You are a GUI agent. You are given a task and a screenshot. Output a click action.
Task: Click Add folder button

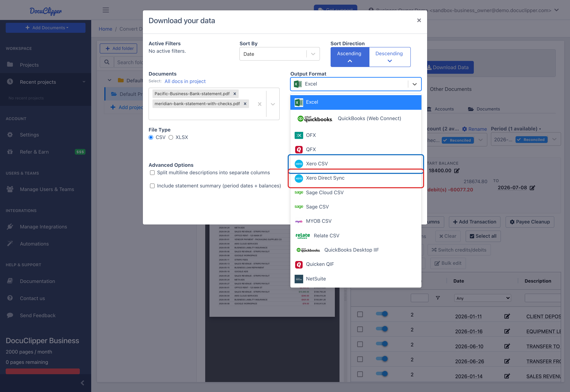[x=118, y=48]
